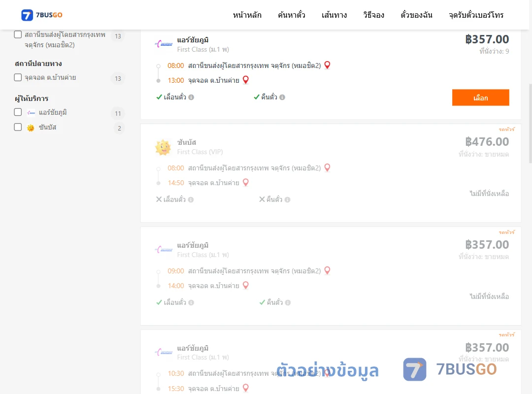
Task: Click แอร์ชัยภูมi logo in first trip card
Action: click(x=164, y=44)
